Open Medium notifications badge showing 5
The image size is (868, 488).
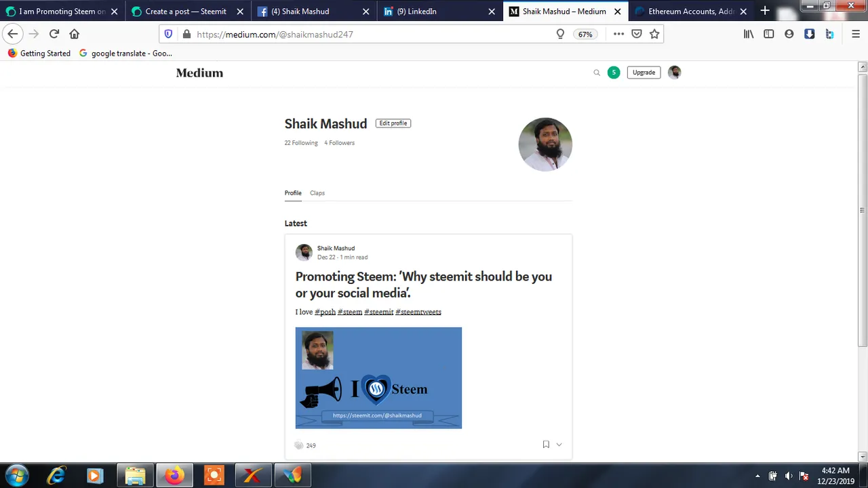614,73
